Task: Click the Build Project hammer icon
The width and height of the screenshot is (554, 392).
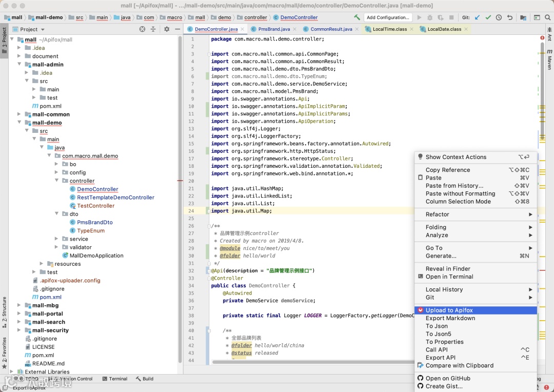Action: pyautogui.click(x=357, y=17)
